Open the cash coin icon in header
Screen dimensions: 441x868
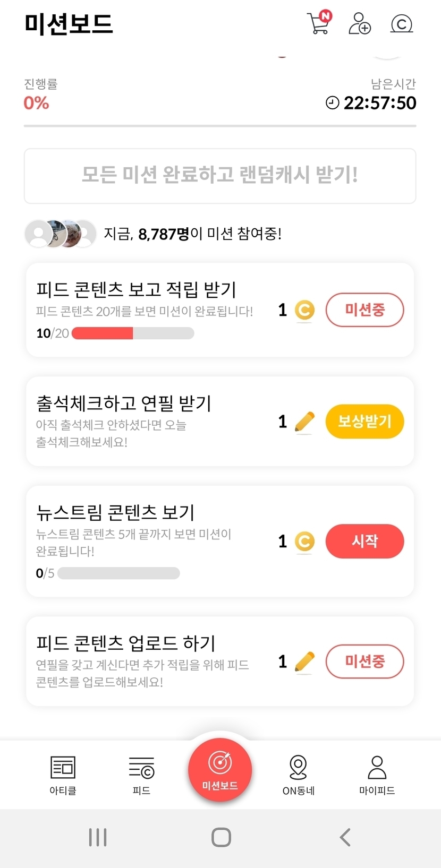401,23
